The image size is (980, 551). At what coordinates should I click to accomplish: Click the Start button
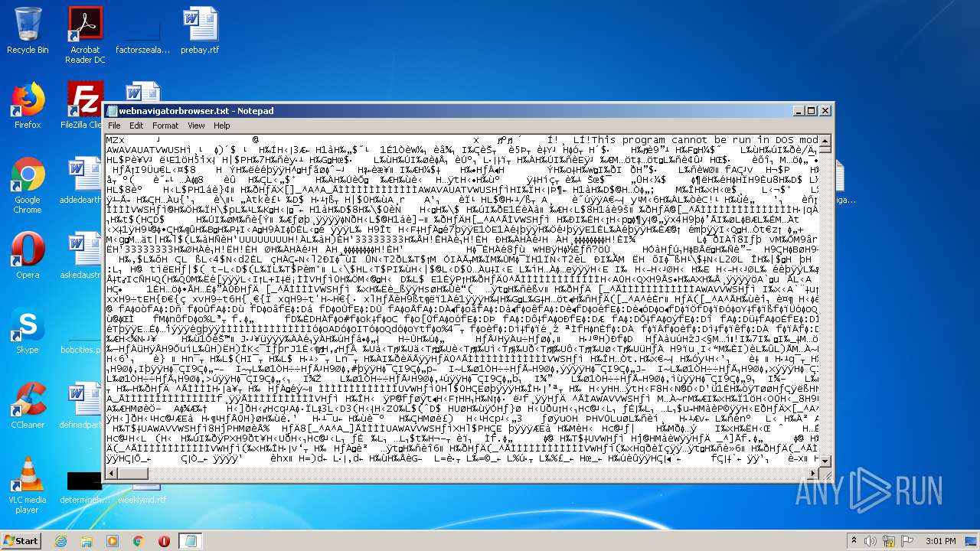click(21, 541)
